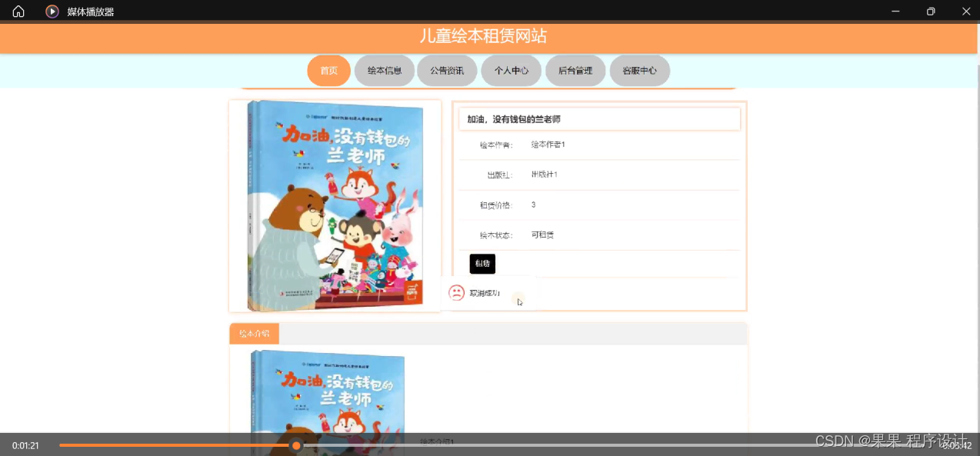Screen dimensions: 980x456
Task: Click the 媒体播放器 window title
Action: click(91, 12)
